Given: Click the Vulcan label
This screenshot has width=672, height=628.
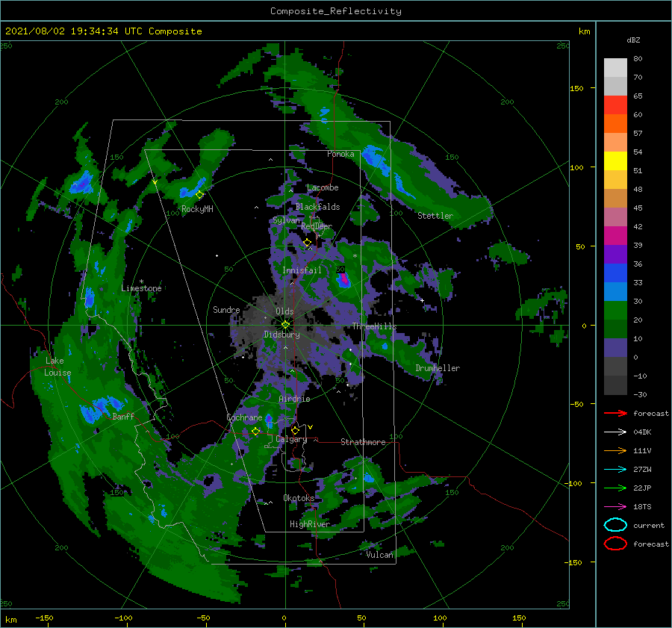Looking at the screenshot, I should click(x=379, y=555).
